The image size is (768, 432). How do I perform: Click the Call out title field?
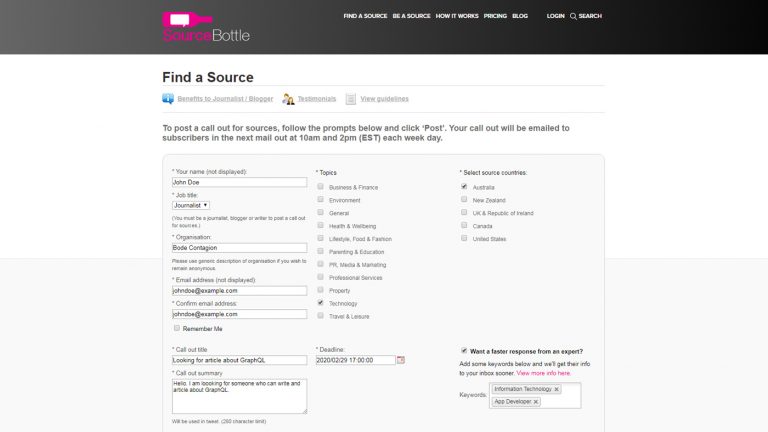240,360
